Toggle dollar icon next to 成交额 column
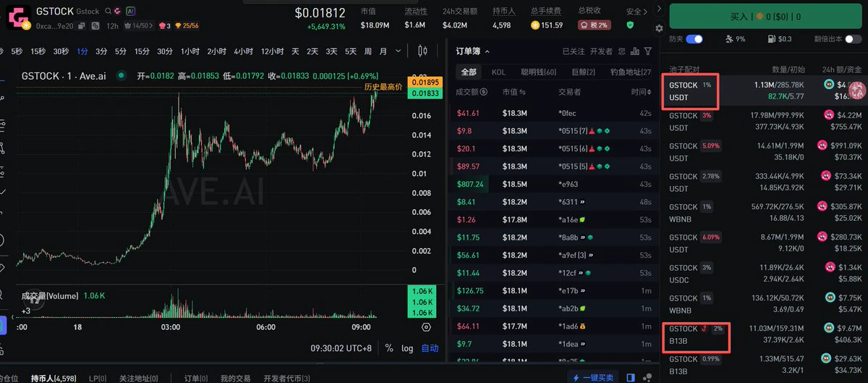 point(483,93)
